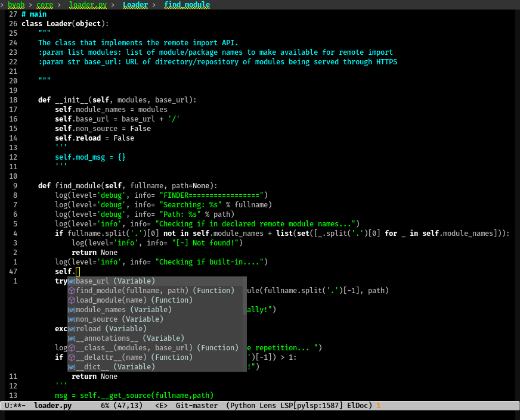520x420 pixels.
Task: Click the 'return None' on relative line 2
Action: coord(94,253)
